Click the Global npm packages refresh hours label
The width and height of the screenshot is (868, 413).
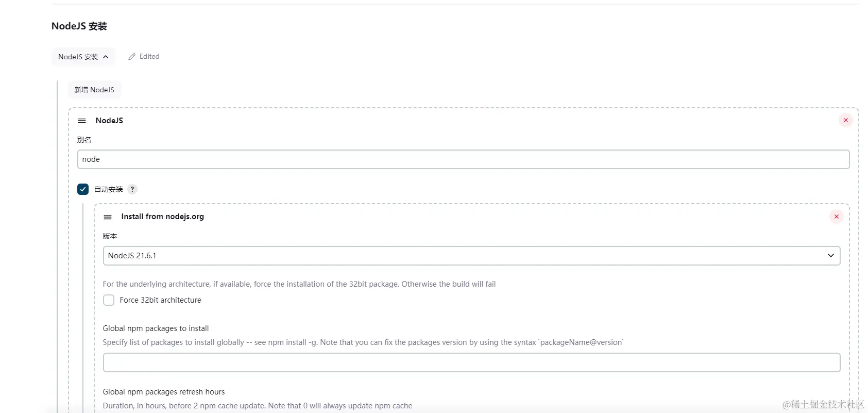tap(164, 392)
